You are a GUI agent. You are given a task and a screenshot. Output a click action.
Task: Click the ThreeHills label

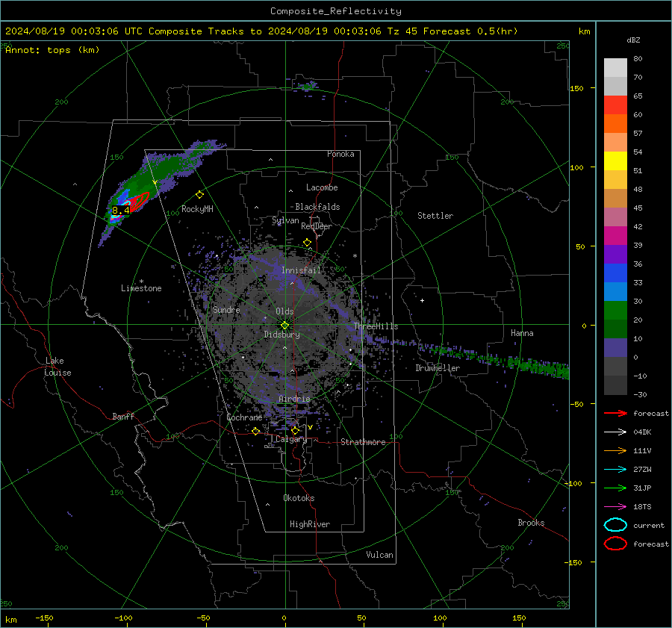(x=376, y=326)
